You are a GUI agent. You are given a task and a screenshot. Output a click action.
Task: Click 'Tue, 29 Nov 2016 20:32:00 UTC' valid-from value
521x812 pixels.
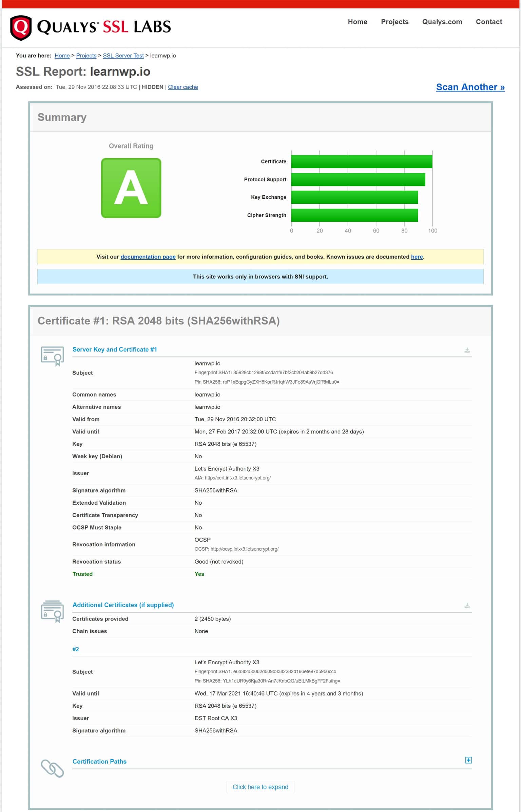click(235, 419)
